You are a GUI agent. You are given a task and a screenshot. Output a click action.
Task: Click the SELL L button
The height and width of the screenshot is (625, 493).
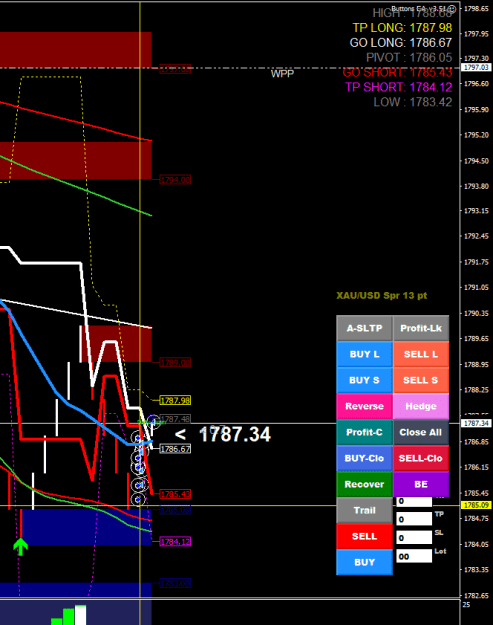click(421, 354)
